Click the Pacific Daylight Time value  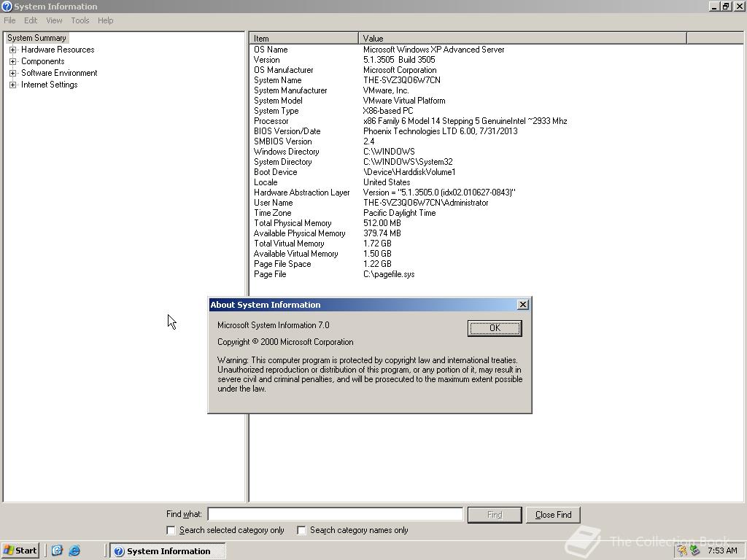pyautogui.click(x=399, y=214)
